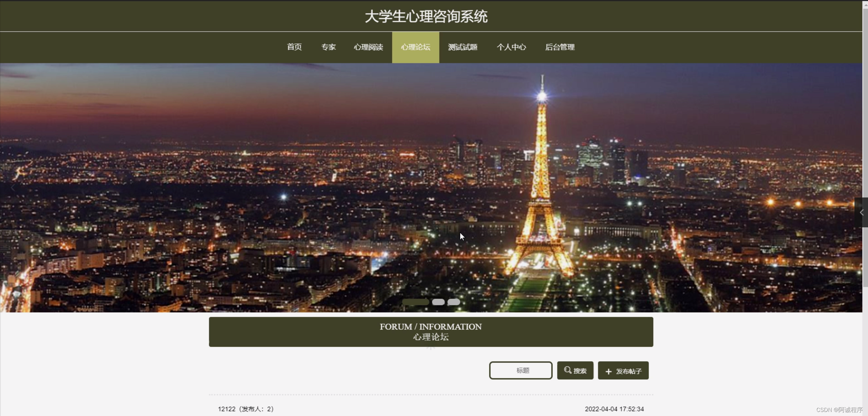Click the magnifier Search button
868x416 pixels.
575,371
